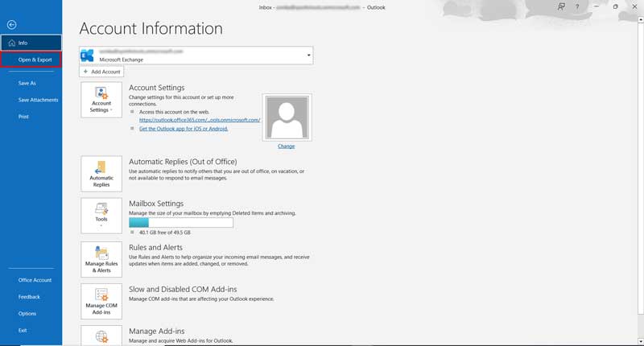Open the Account Settings button menu
The image size is (644, 346).
tap(101, 100)
